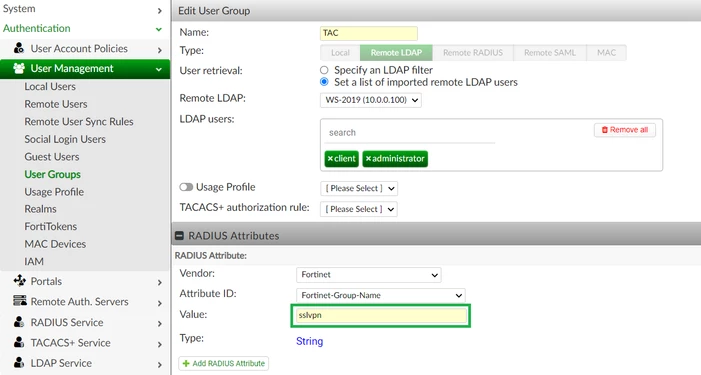Screen dimensions: 701x375
Task: Open the Usage Profile select dropdown
Action: pyautogui.click(x=359, y=188)
